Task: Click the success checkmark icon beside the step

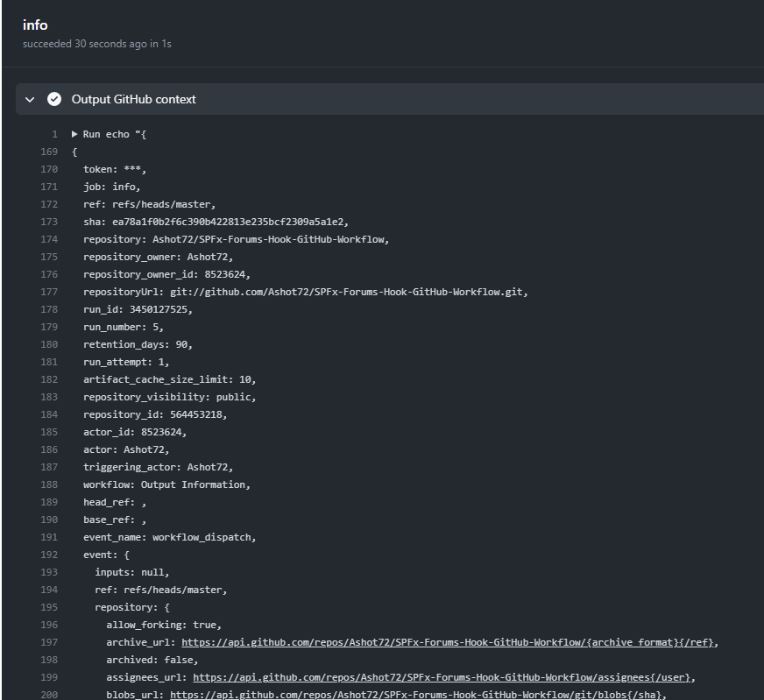Action: point(54,100)
